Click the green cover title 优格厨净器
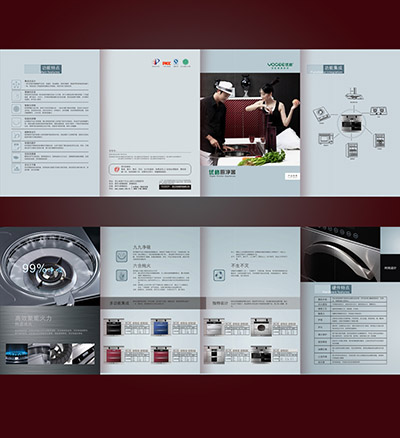Screen dimensions: 400x438 (x=222, y=172)
